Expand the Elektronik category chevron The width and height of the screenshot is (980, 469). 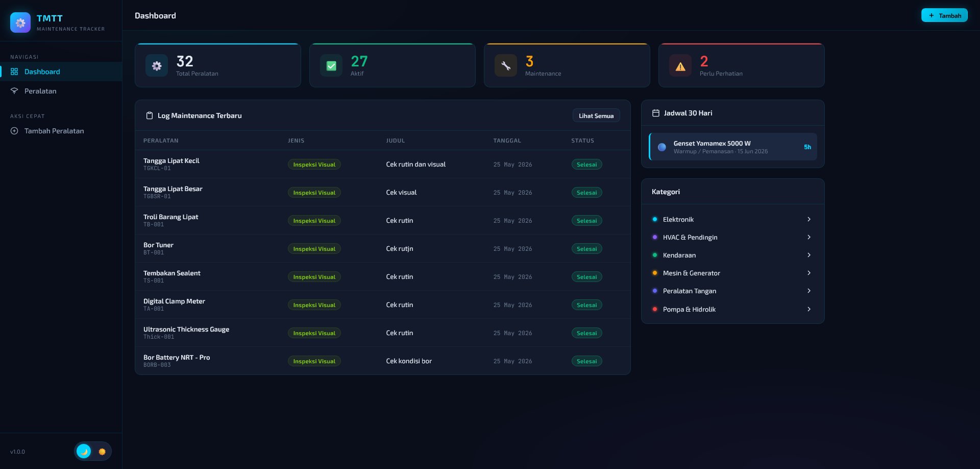(809, 219)
